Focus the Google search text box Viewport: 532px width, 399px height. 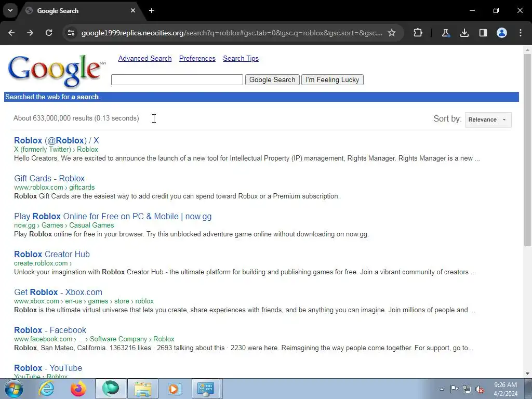177,79
